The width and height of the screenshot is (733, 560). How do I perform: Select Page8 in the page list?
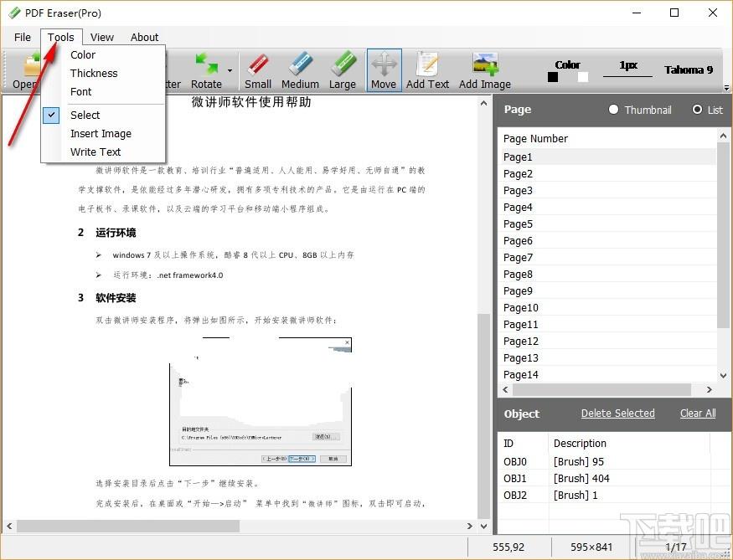(x=607, y=275)
